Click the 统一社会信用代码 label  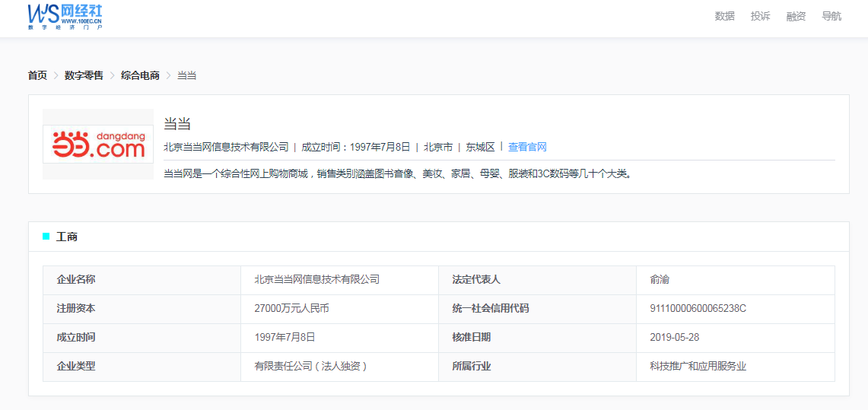pyautogui.click(x=491, y=308)
